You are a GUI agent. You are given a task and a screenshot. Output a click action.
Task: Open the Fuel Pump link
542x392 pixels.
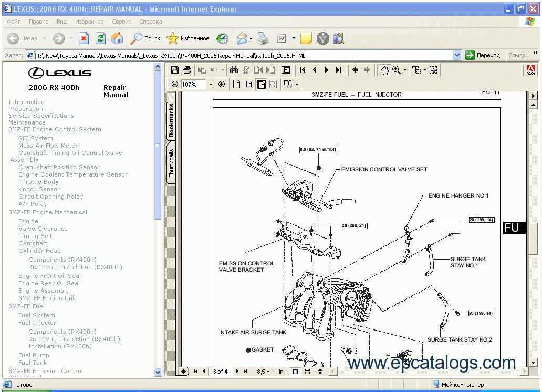tap(34, 355)
